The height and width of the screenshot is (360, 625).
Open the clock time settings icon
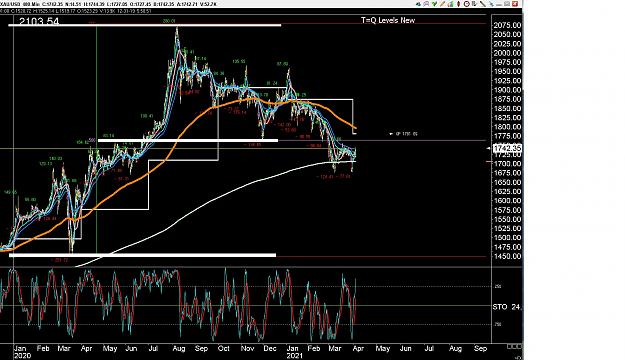click(466, 4)
